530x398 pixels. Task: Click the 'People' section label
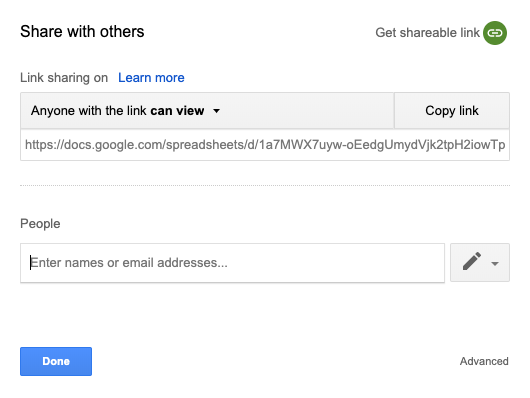click(40, 224)
